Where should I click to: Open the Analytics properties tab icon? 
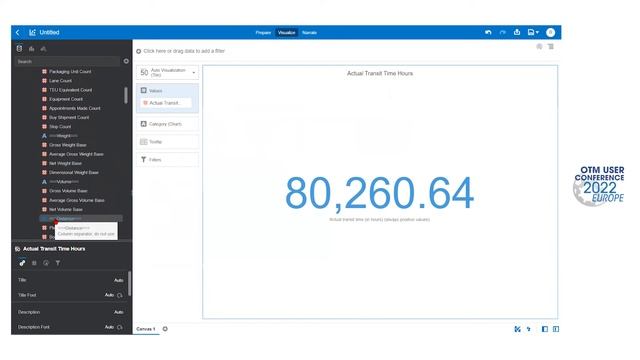[x=46, y=263]
